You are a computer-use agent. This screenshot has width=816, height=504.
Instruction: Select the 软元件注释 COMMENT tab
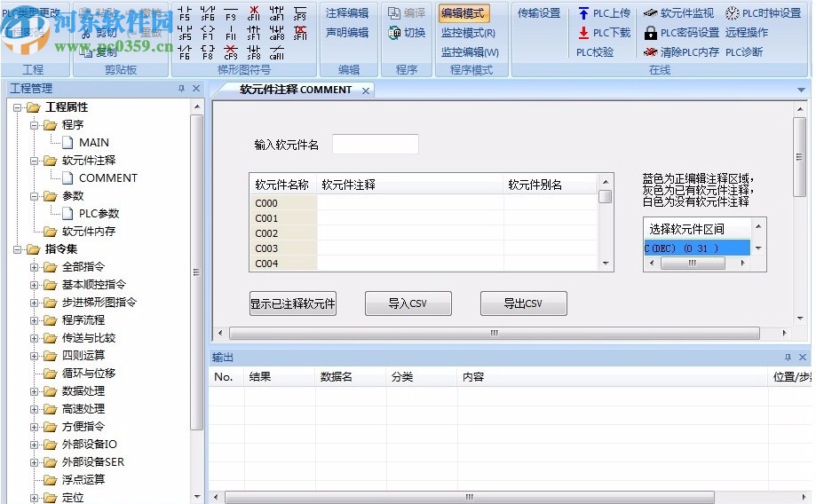(x=295, y=90)
